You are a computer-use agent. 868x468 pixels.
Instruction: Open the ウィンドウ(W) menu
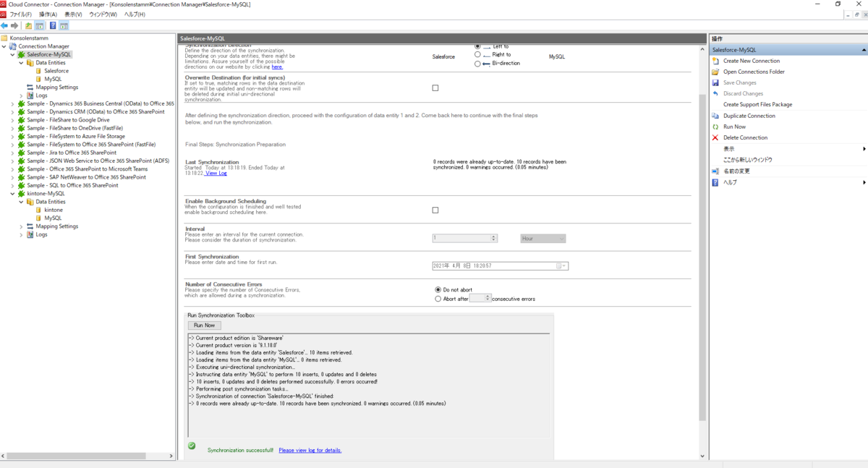(x=103, y=14)
